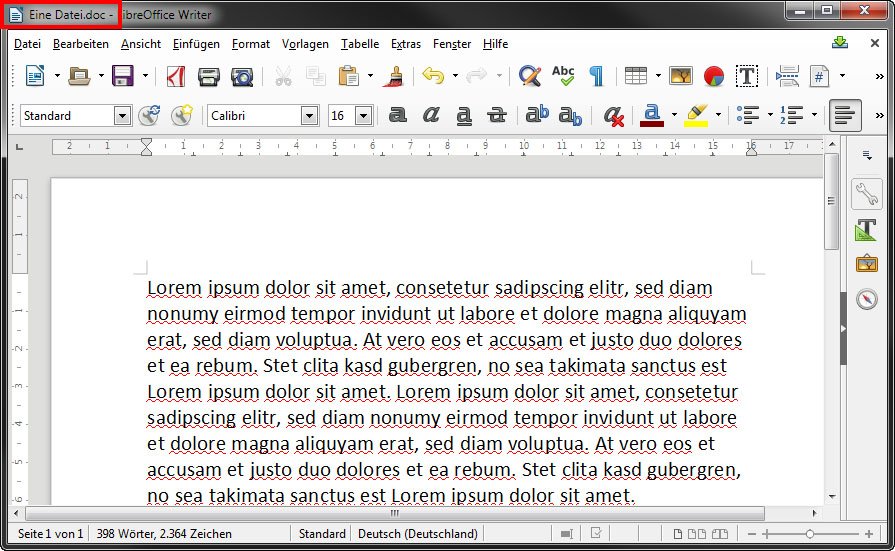Open the sidebar Gallery panel

[x=866, y=264]
